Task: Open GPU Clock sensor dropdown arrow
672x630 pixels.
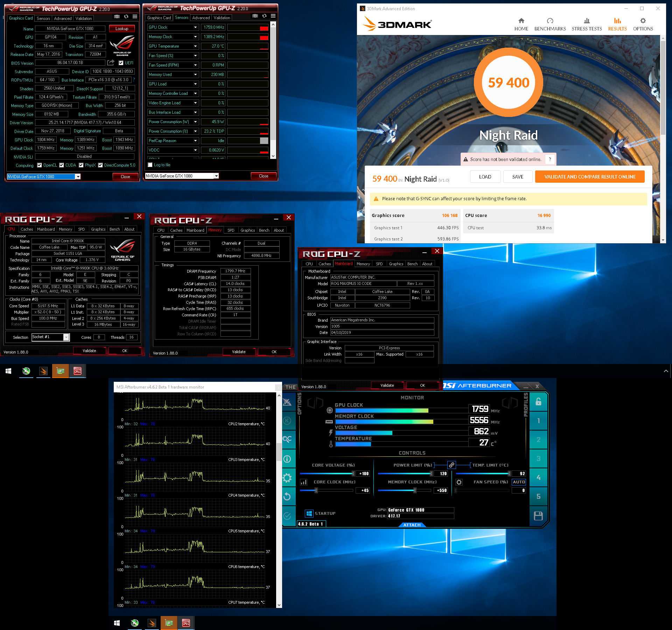Action: pyautogui.click(x=196, y=27)
